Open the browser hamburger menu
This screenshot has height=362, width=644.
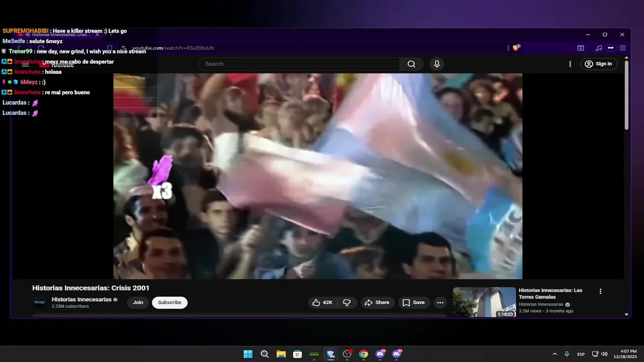coord(622,48)
